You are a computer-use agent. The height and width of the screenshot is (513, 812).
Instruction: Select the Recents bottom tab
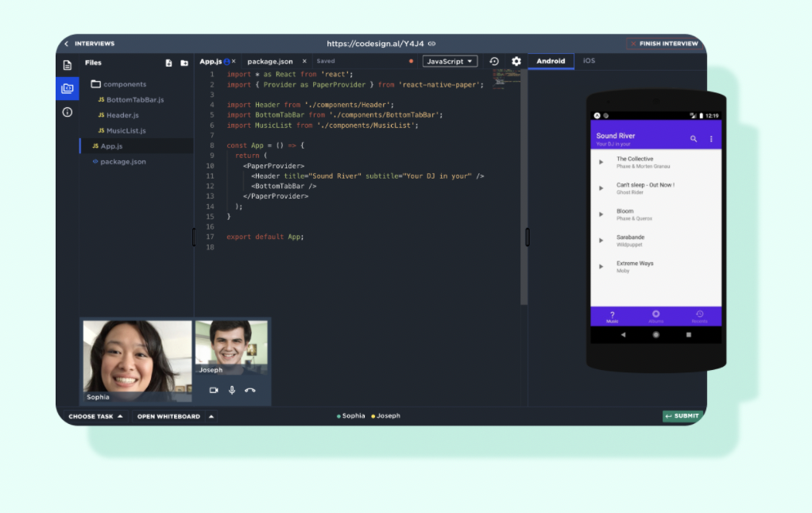[699, 317]
